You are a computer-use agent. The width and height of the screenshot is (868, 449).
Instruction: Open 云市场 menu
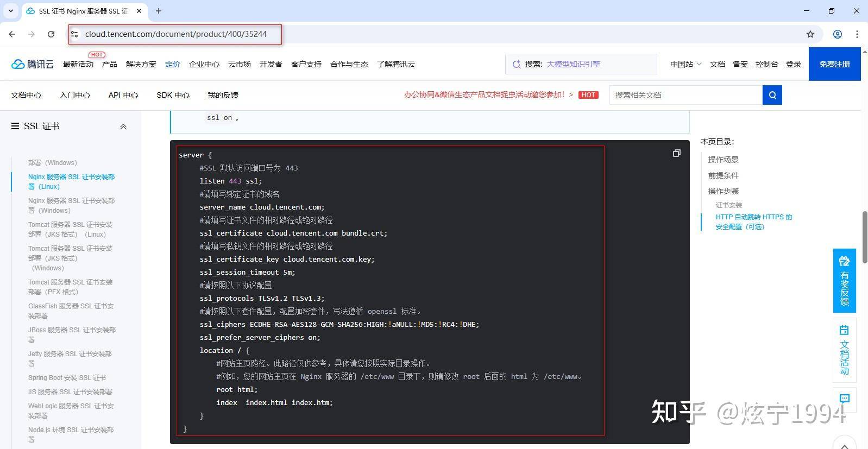click(x=240, y=64)
